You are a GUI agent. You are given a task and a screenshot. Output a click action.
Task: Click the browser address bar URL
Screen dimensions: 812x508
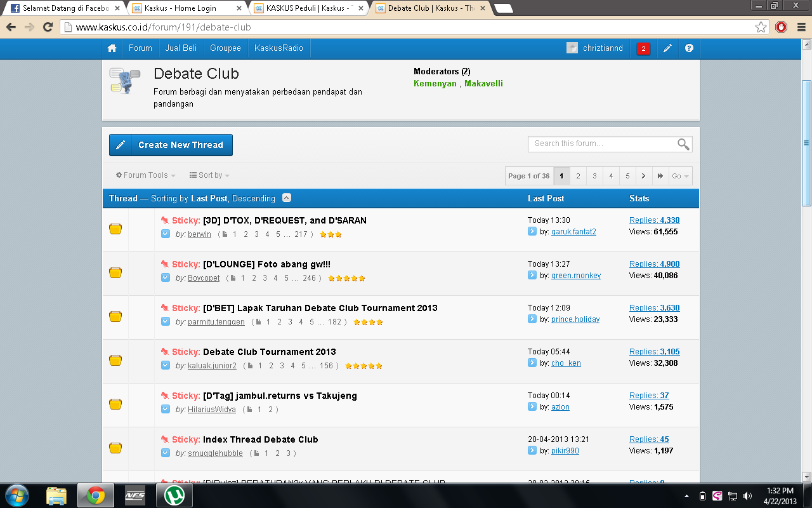click(164, 27)
